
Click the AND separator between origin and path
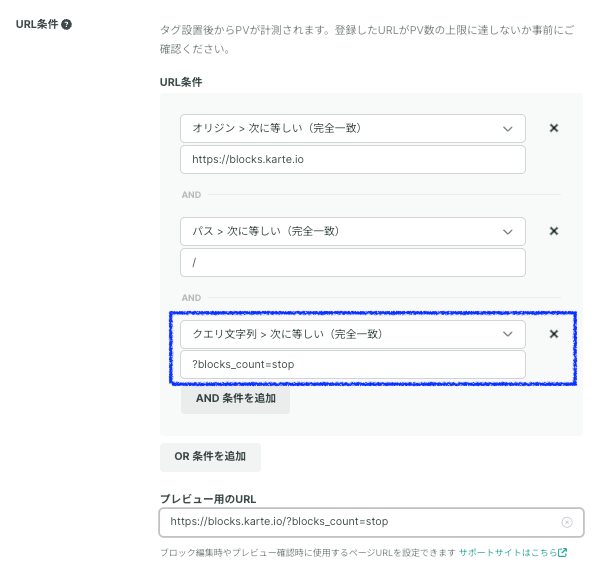191,195
